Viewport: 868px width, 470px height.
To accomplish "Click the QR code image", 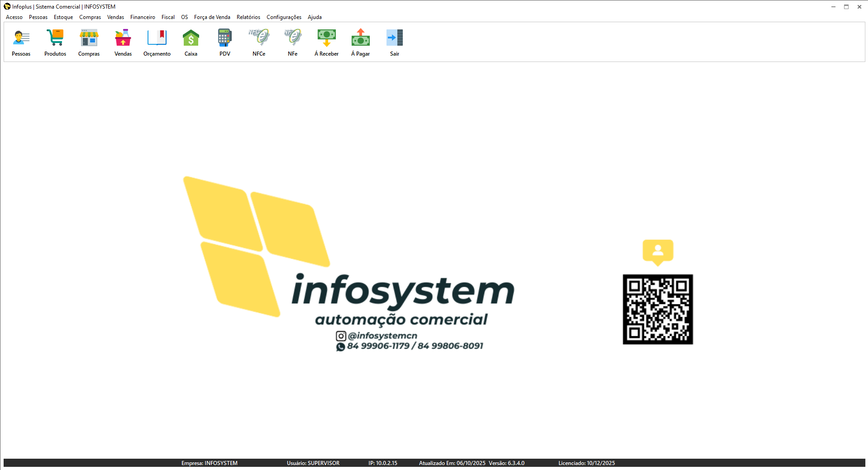I will coord(658,309).
